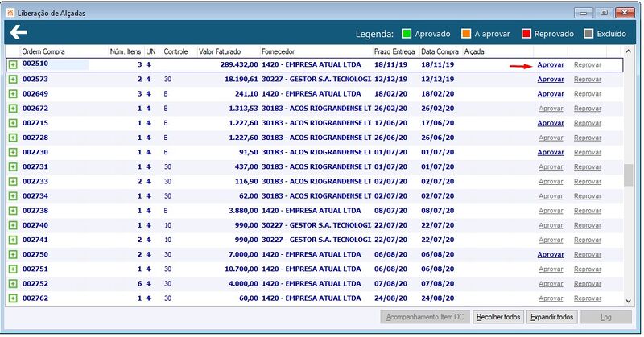Viewport: 644px width, 337px height.
Task: Approve order 002510 via Aprovar link
Action: pyautogui.click(x=551, y=65)
